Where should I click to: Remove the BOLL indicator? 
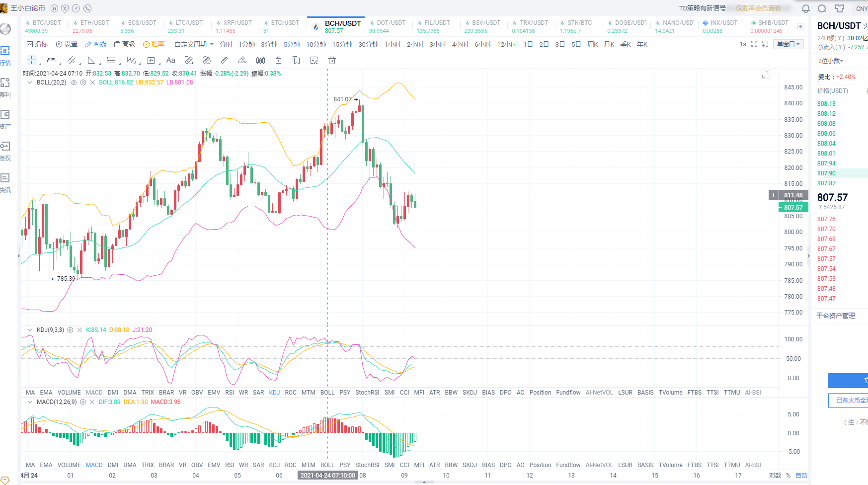pos(92,82)
